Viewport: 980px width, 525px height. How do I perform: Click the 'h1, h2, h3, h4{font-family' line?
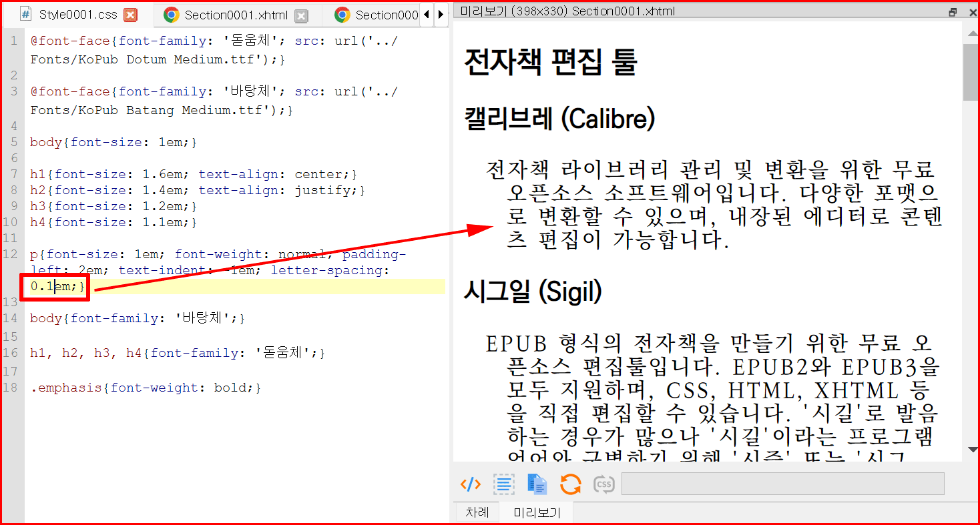click(x=178, y=353)
